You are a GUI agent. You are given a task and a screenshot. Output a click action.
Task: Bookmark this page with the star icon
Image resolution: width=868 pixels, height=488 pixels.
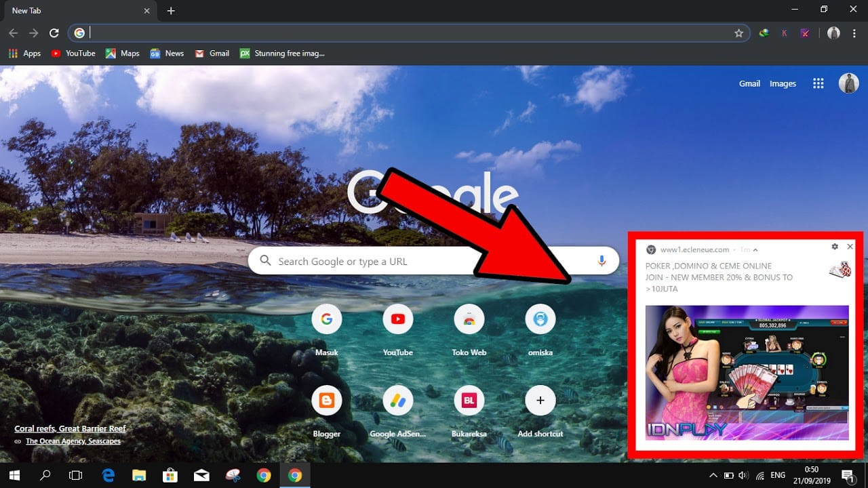pyautogui.click(x=738, y=33)
